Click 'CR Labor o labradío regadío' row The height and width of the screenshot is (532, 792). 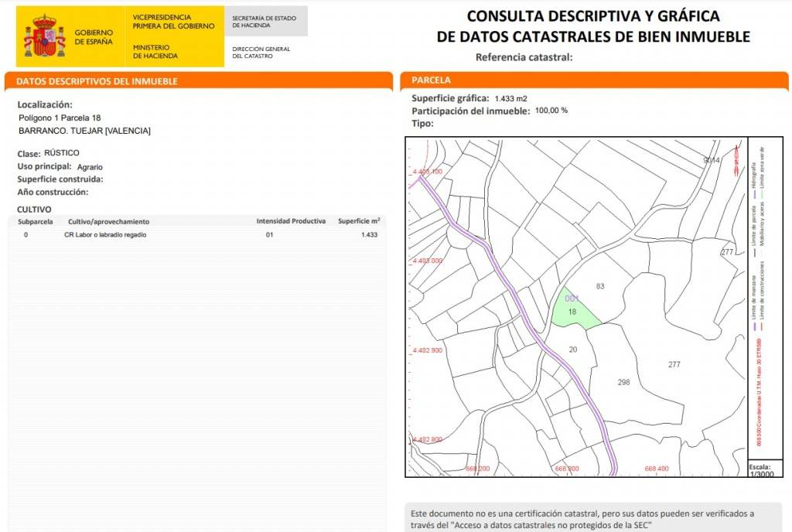click(x=197, y=235)
